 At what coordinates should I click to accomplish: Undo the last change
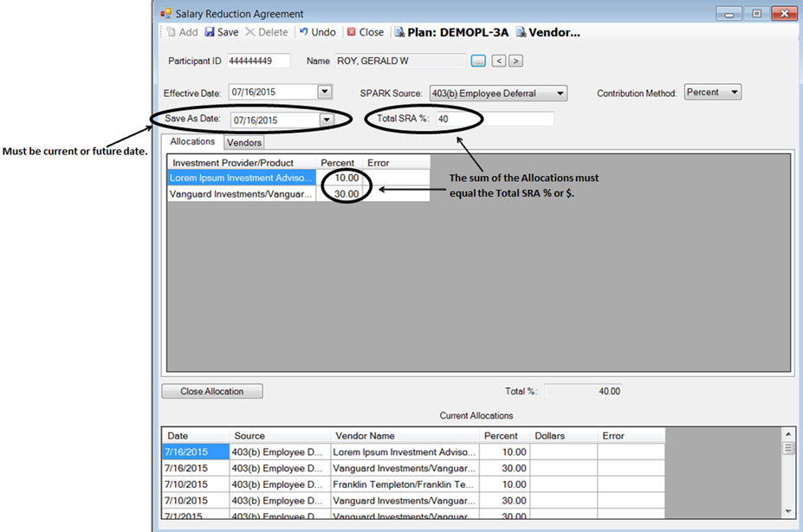[x=317, y=32]
